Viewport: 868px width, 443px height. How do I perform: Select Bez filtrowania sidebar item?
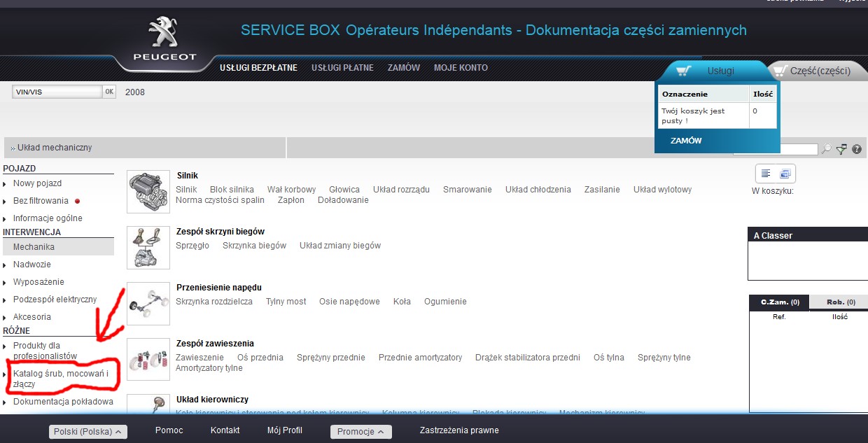pyautogui.click(x=41, y=201)
